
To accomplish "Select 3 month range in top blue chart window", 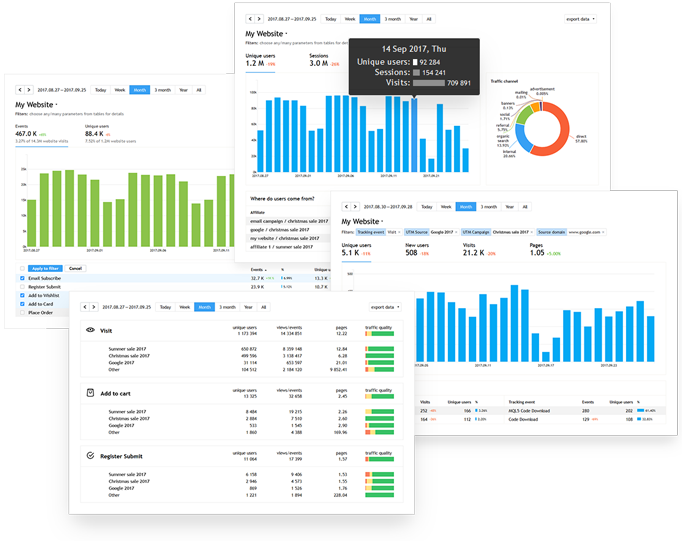I will (x=393, y=19).
